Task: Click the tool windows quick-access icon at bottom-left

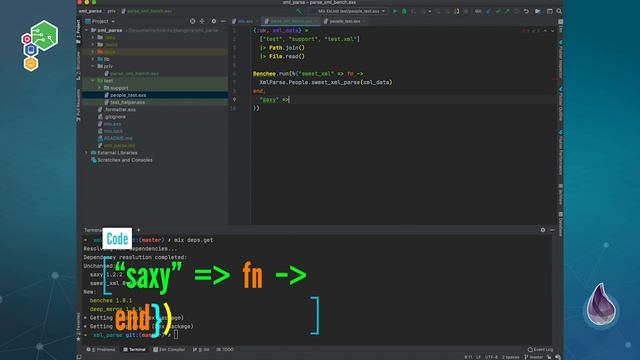Action: [79, 357]
